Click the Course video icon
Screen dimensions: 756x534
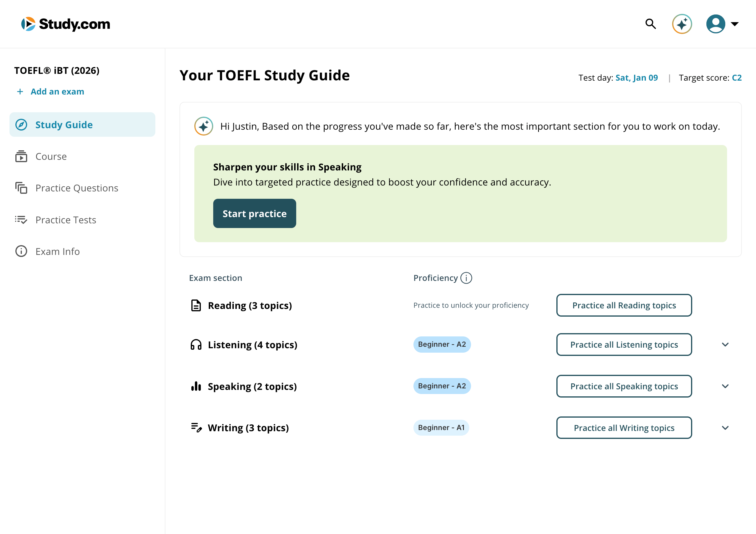(21, 156)
